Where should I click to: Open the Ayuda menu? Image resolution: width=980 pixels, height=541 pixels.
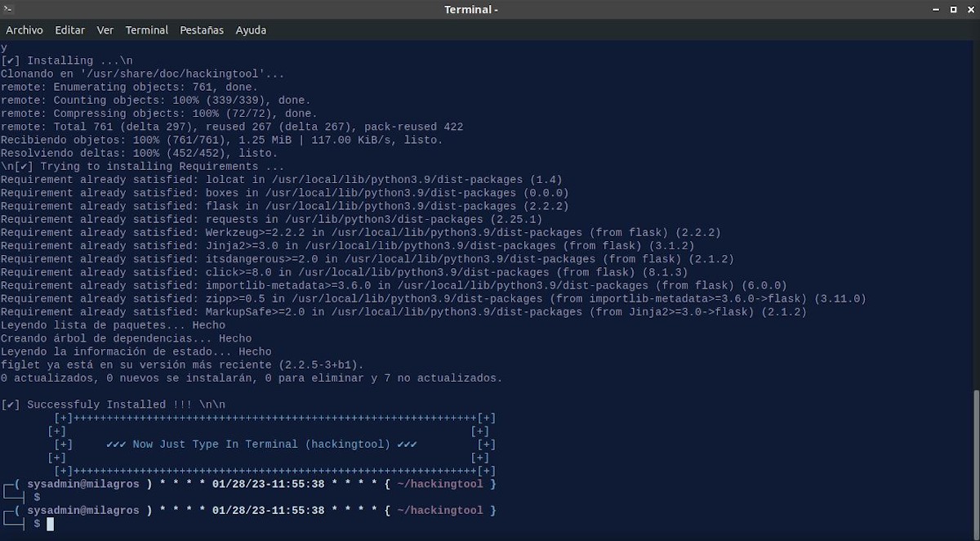point(251,30)
